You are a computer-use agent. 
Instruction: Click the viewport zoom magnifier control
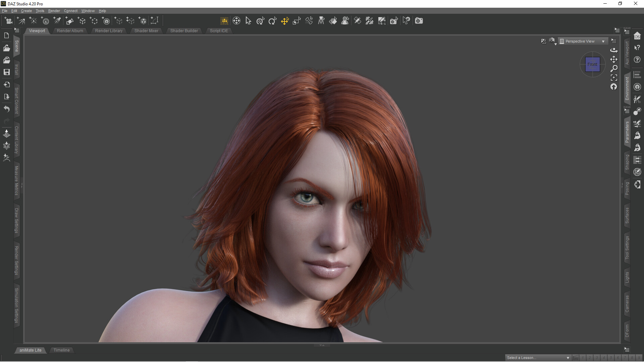tap(614, 69)
